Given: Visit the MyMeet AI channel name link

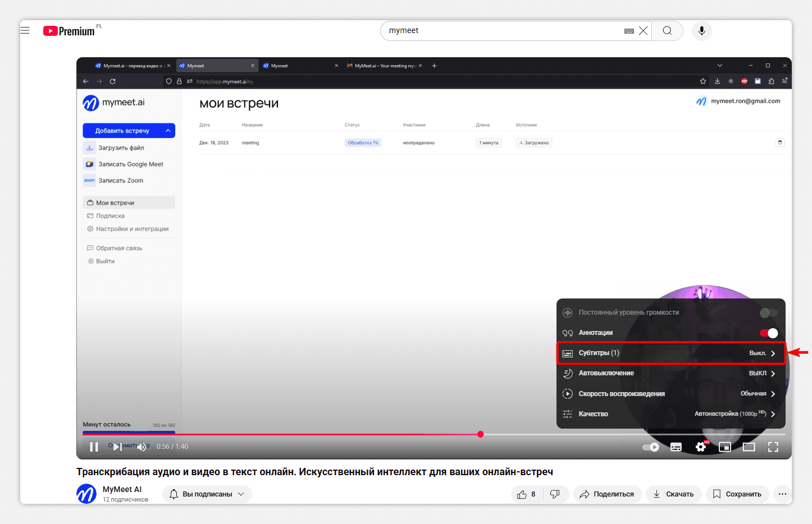Looking at the screenshot, I should click(x=122, y=489).
